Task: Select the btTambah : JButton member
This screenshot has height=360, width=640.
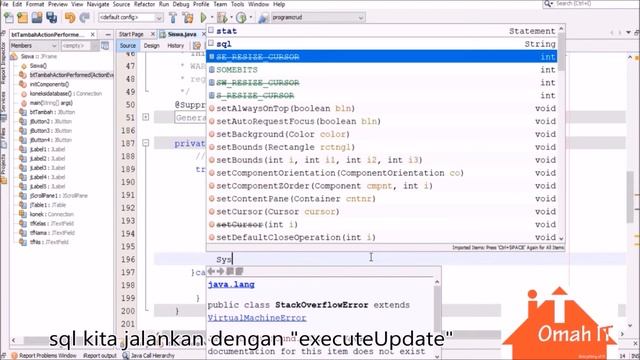Action: [52, 112]
